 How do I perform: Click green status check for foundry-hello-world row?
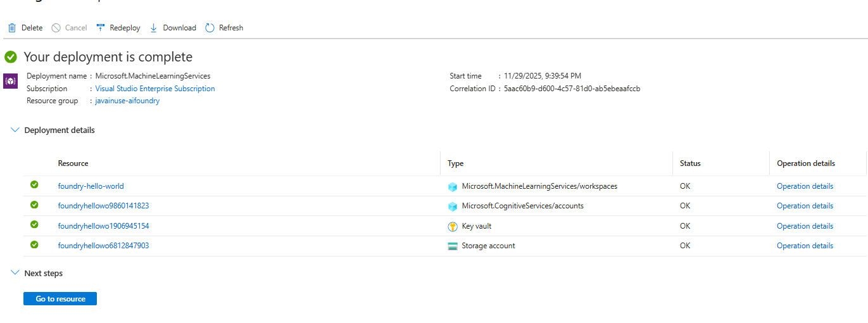[x=34, y=185]
